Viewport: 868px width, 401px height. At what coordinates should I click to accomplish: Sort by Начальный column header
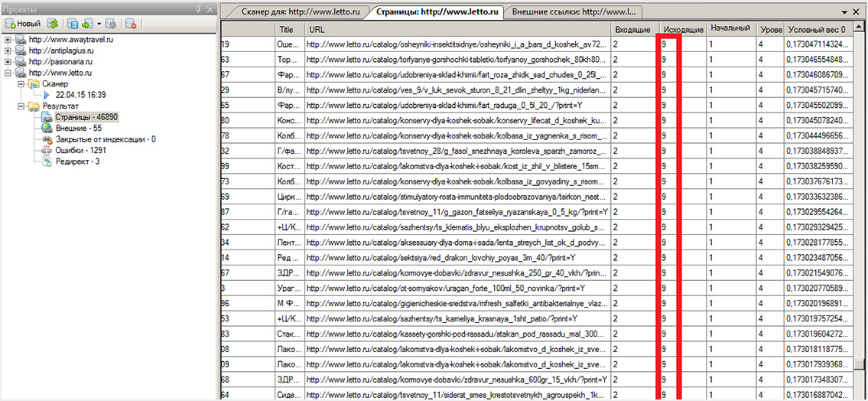(731, 29)
